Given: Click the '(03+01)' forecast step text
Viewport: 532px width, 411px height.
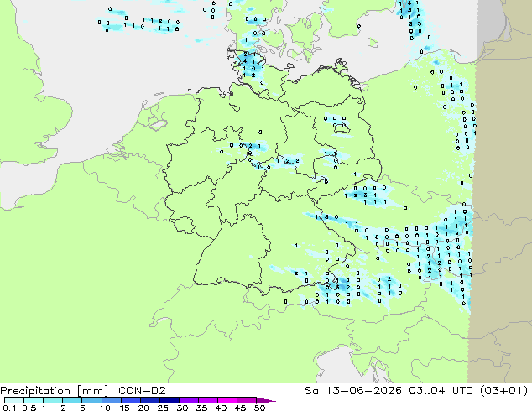Looking at the screenshot, I should (x=504, y=391).
